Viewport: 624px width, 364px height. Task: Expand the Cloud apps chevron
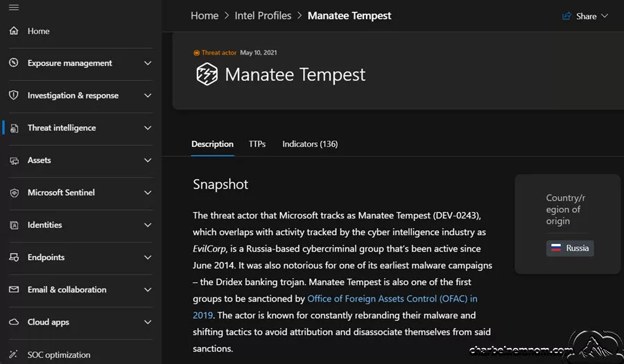coord(148,322)
